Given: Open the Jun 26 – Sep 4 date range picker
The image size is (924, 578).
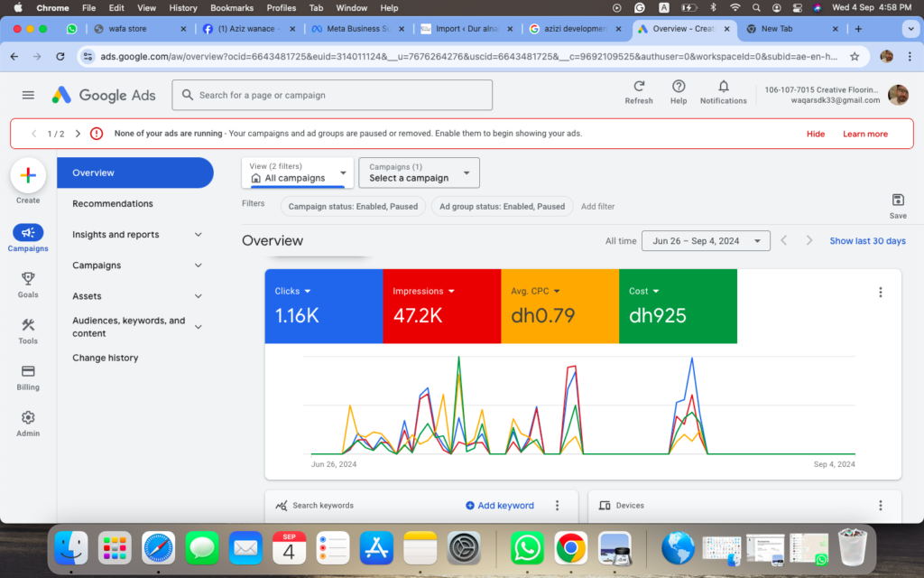Looking at the screenshot, I should [705, 240].
